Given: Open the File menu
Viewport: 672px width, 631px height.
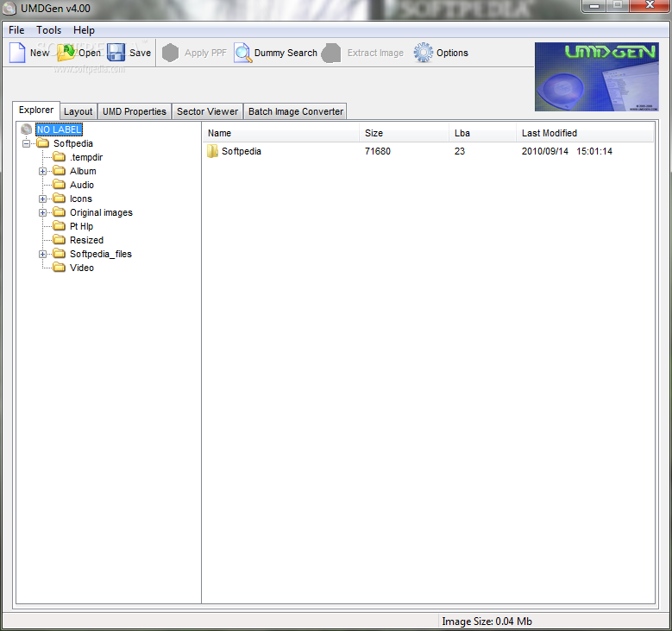Looking at the screenshot, I should click(x=16, y=30).
